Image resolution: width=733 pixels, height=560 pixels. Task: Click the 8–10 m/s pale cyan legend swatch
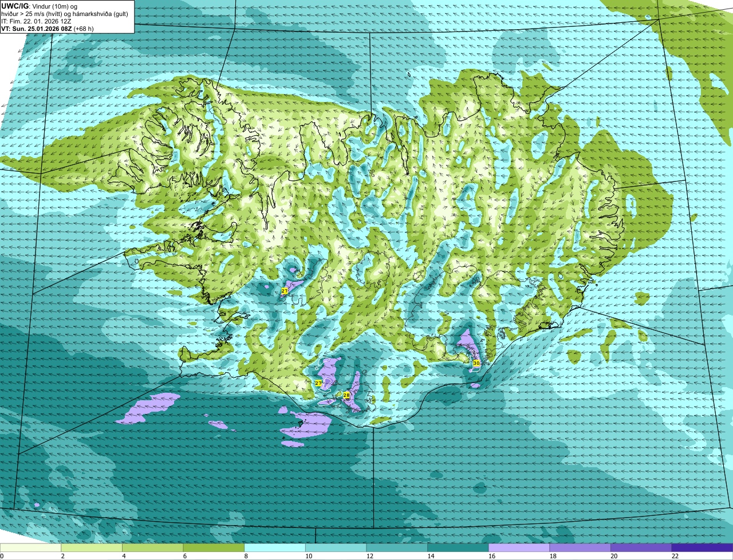coord(275,548)
